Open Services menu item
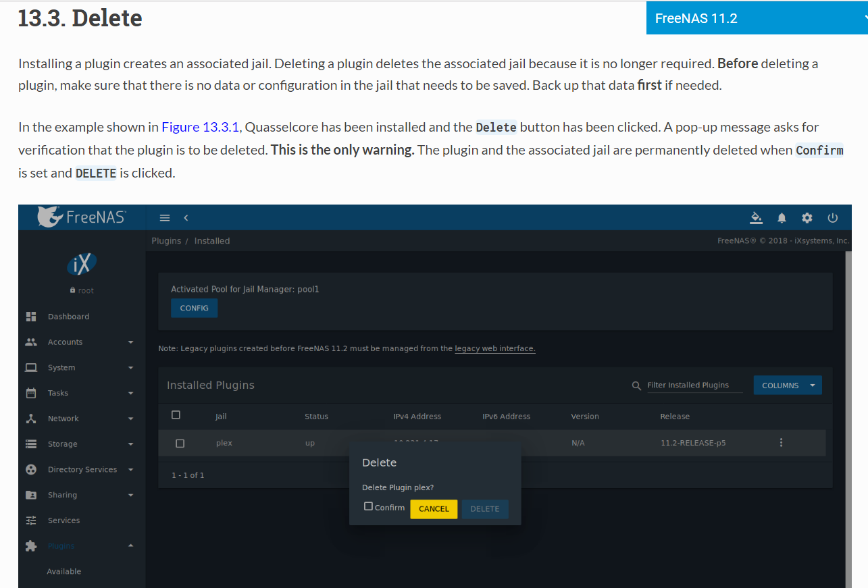868x588 pixels. click(x=63, y=520)
